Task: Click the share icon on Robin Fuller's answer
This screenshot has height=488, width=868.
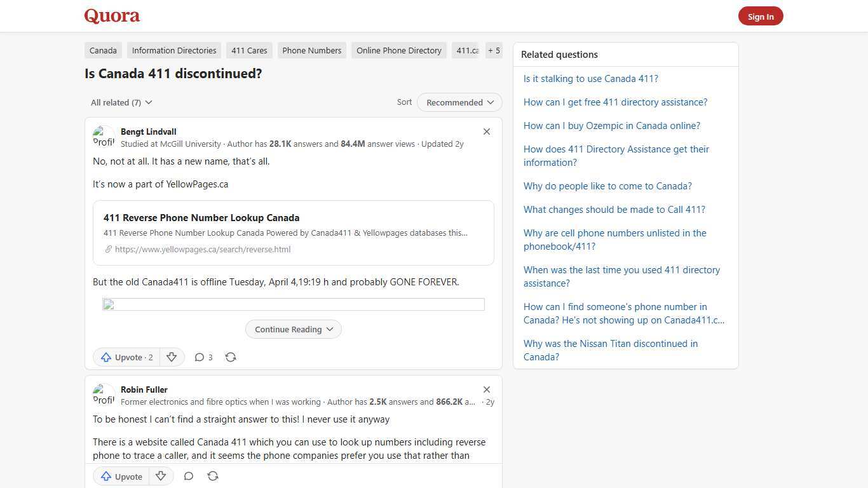Action: [213, 476]
